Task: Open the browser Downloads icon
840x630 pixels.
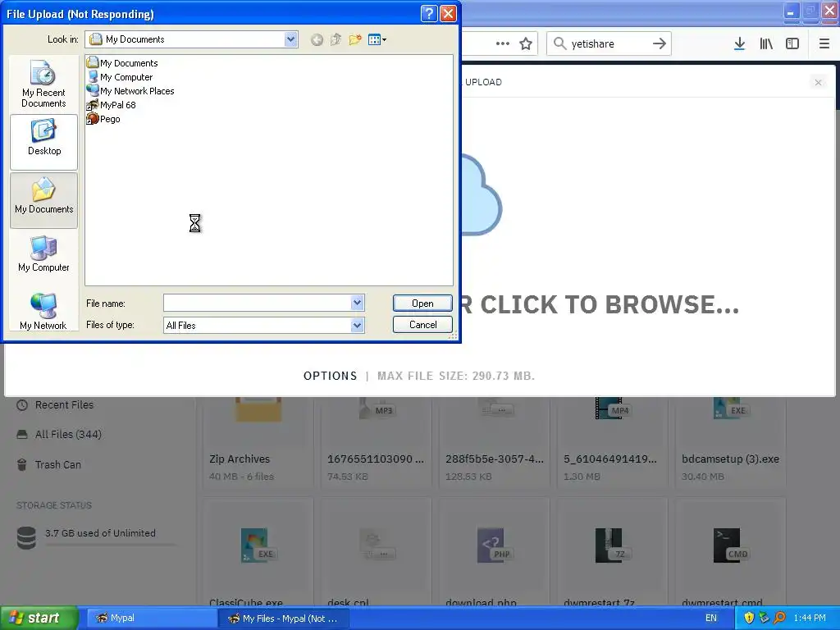Action: 739,44
